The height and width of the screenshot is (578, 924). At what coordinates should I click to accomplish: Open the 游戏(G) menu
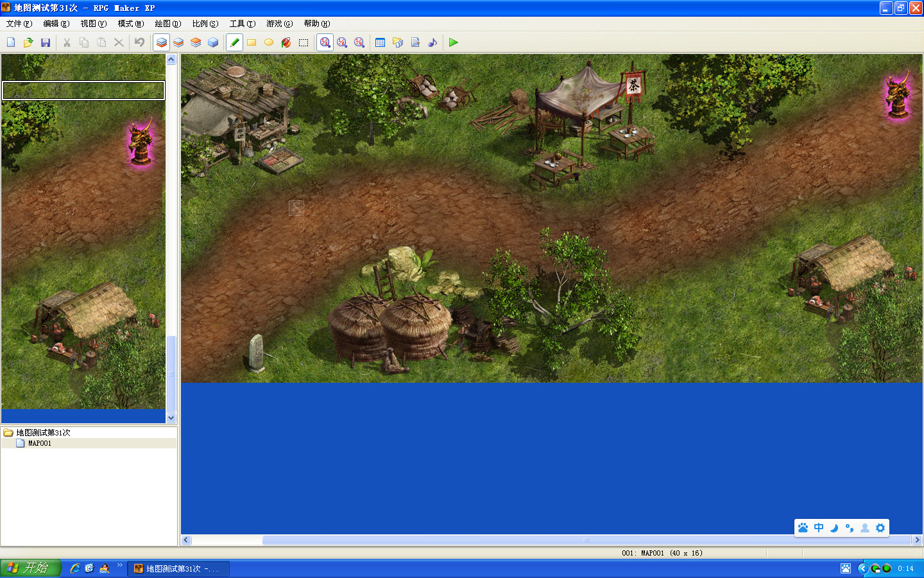click(280, 24)
